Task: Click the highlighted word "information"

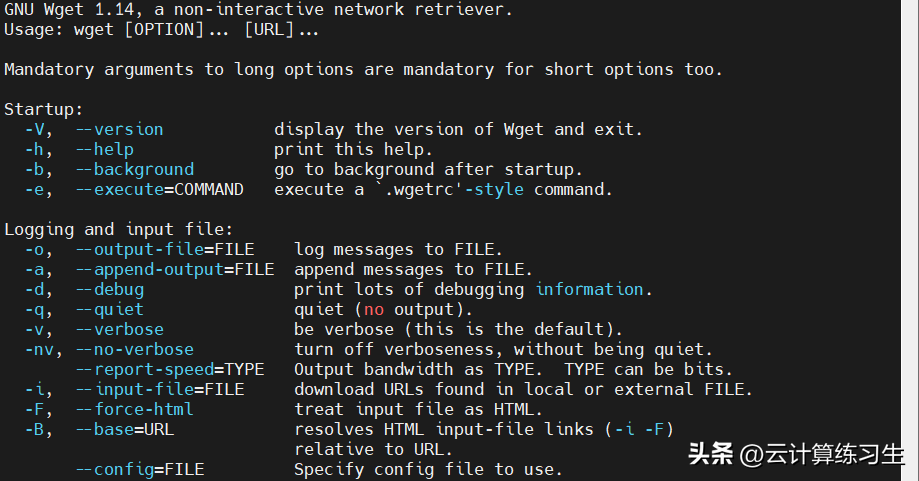Action: point(589,289)
